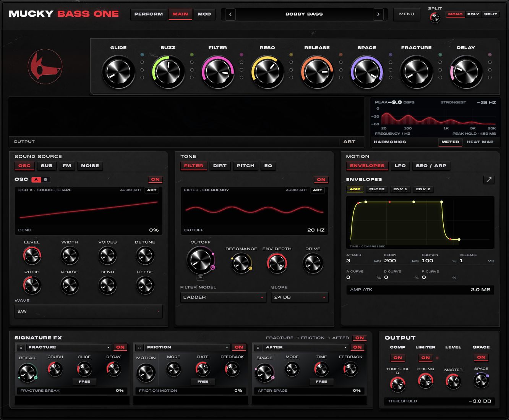The image size is (509, 420).
Task: Select oscillator B in the OSC selector
Action: 45,179
